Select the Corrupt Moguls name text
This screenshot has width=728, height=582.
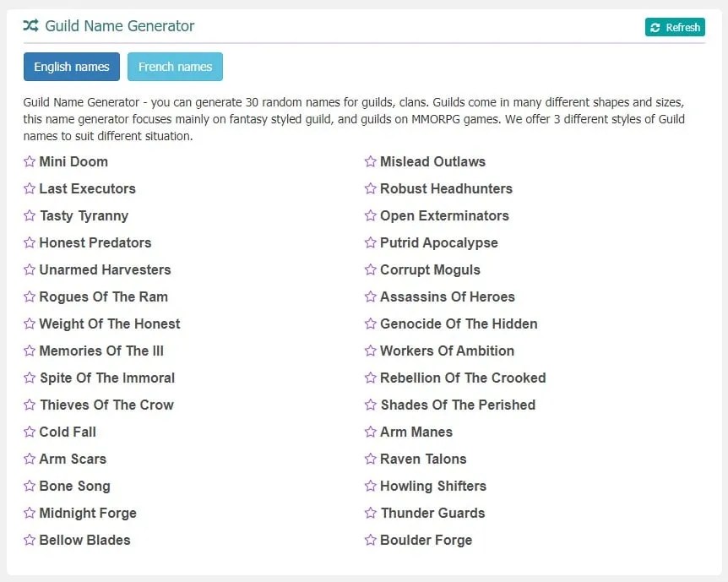coord(430,269)
